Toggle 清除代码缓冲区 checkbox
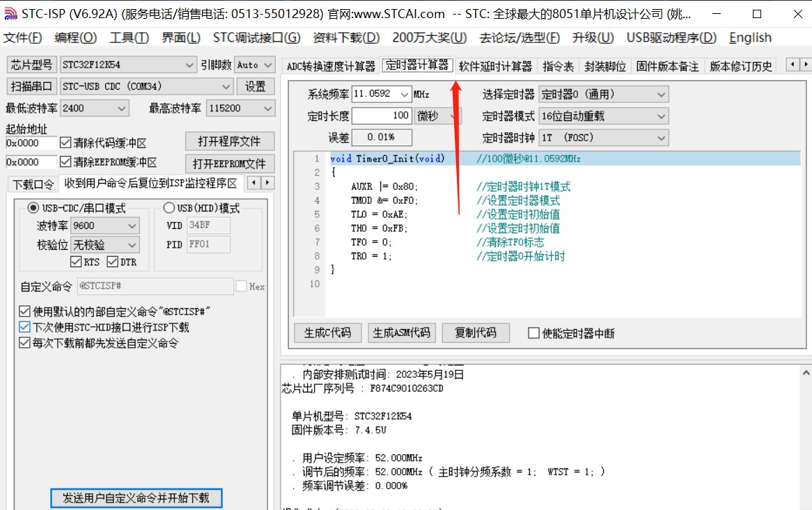 [65, 142]
